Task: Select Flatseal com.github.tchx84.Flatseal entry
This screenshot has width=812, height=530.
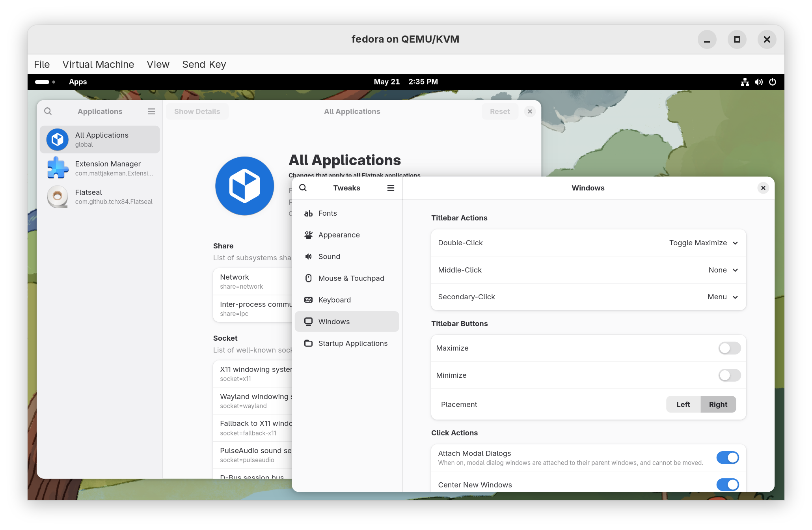Action: pyautogui.click(x=100, y=196)
